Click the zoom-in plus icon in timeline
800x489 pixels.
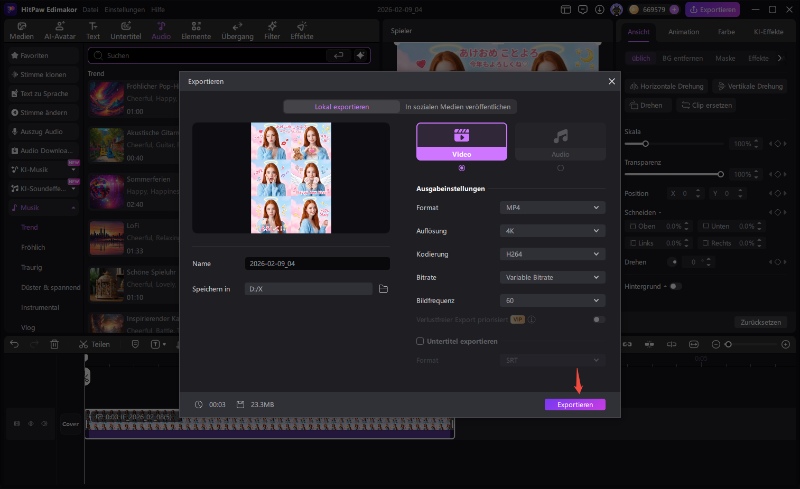click(x=786, y=345)
